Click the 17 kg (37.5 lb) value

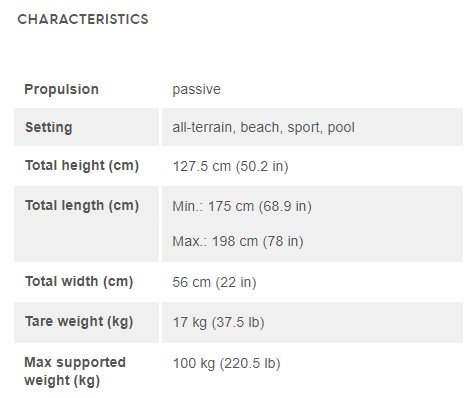(218, 322)
